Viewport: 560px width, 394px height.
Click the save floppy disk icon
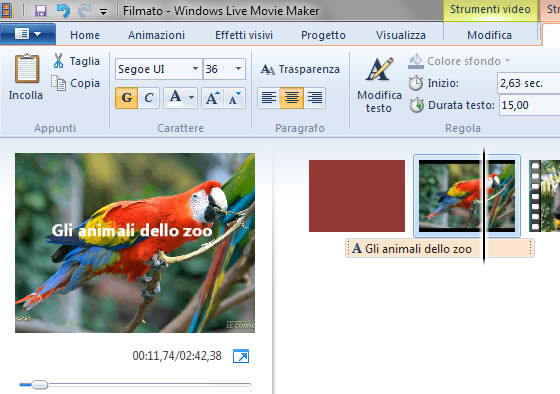(40, 11)
